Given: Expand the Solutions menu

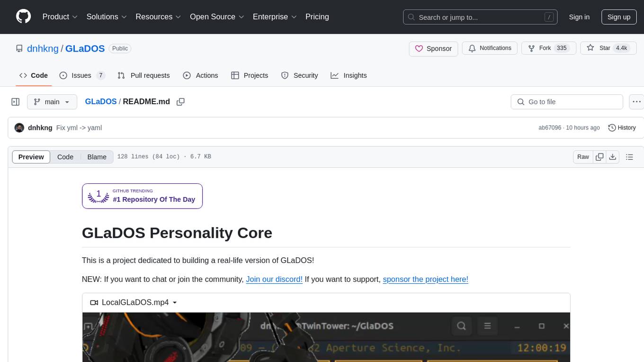Looking at the screenshot, I should click(107, 17).
